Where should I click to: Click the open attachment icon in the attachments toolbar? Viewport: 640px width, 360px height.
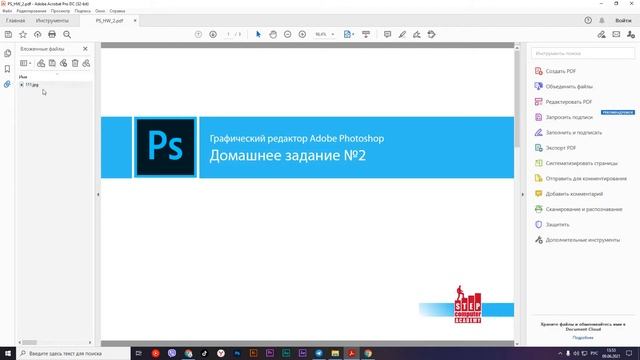click(41, 63)
